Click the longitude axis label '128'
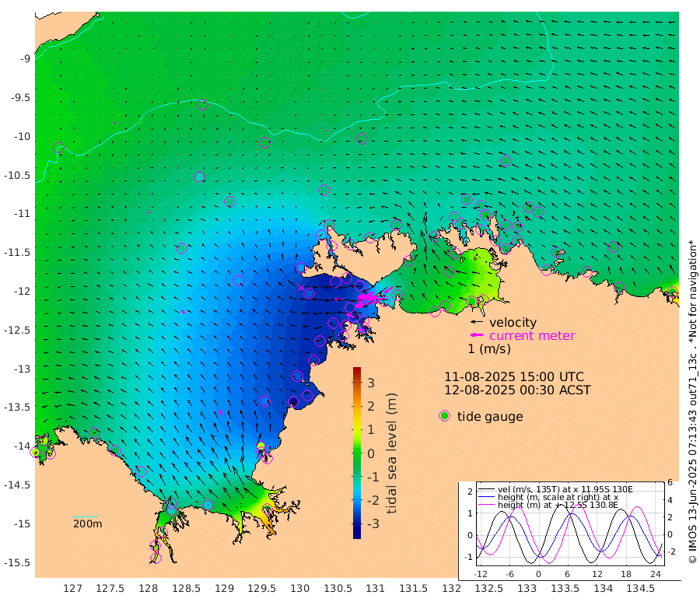Image resolution: width=700 pixels, height=602 pixels. tap(149, 588)
